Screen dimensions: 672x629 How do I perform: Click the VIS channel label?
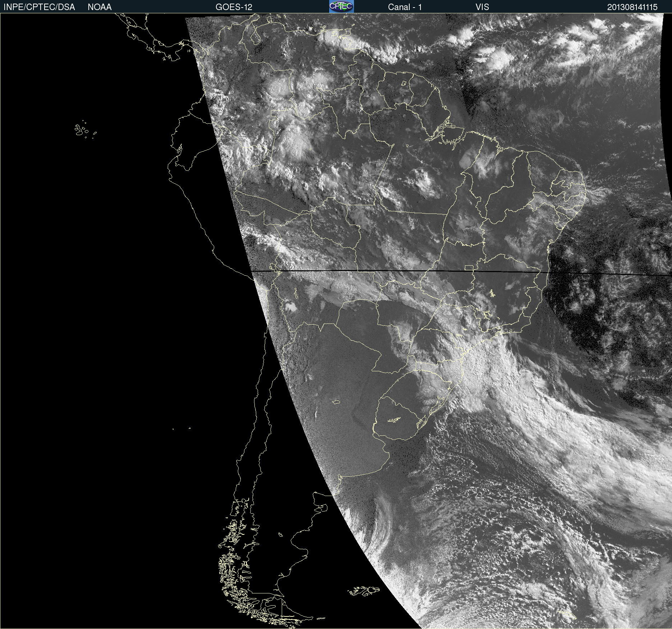(x=482, y=7)
